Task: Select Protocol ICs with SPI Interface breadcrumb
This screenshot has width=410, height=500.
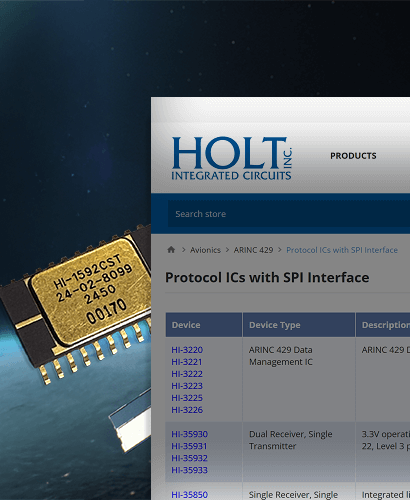Action: (x=342, y=250)
